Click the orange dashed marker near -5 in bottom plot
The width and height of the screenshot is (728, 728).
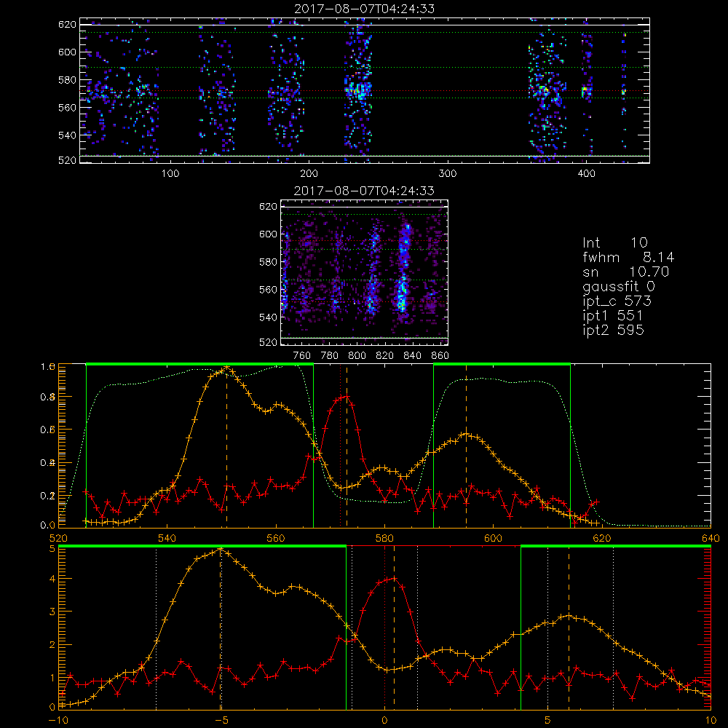tap(221, 629)
